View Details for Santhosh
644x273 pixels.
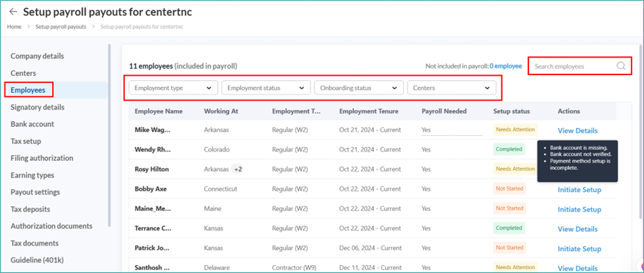point(577,268)
